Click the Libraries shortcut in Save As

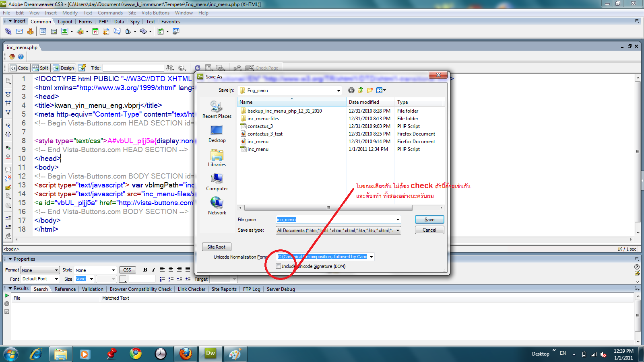coord(217,158)
